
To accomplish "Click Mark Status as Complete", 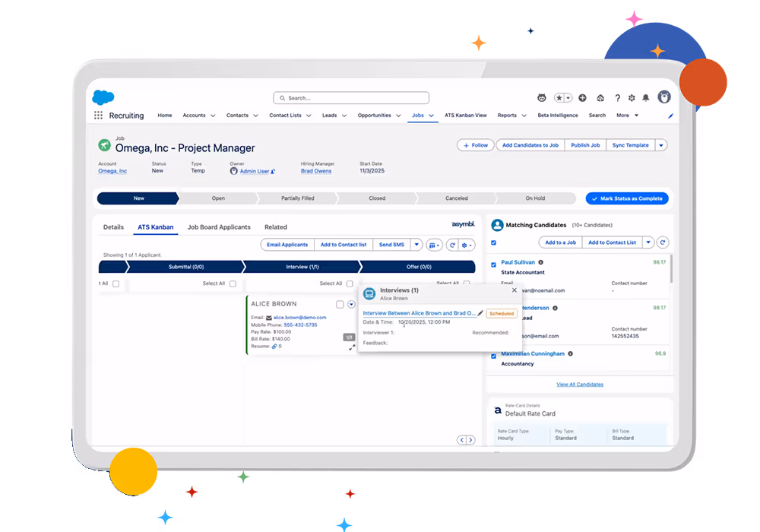I will [x=627, y=198].
